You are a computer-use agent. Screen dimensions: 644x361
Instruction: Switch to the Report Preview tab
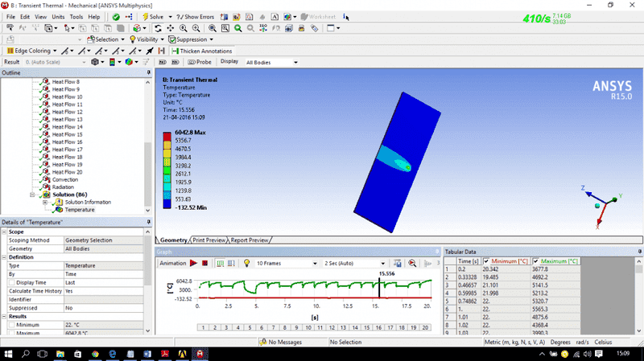250,240
